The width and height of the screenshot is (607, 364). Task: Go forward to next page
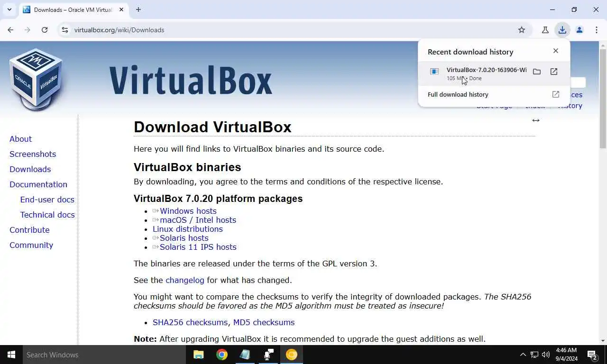28,30
